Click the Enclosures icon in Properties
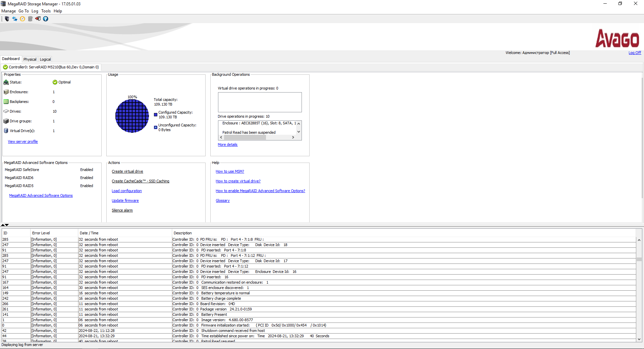The height and width of the screenshot is (349, 644). pos(6,92)
